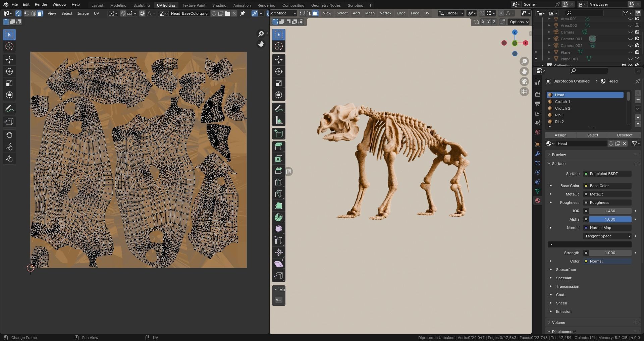Image resolution: width=644 pixels, height=341 pixels.
Task: Open the Tangent Space dropdown
Action: (607, 236)
